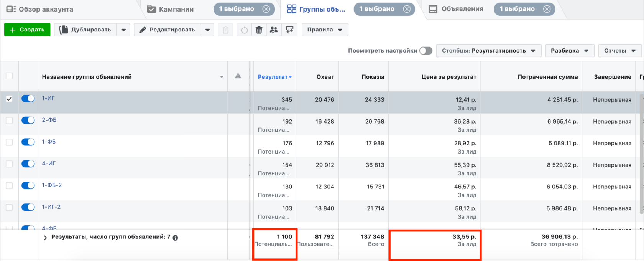Click the 36 906,13 р. total spent value
This screenshot has height=261, width=644.
click(x=560, y=237)
